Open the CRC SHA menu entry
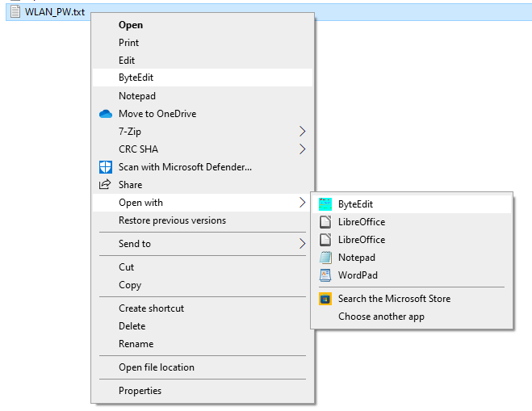Image resolution: width=532 pixels, height=411 pixels. 203,149
